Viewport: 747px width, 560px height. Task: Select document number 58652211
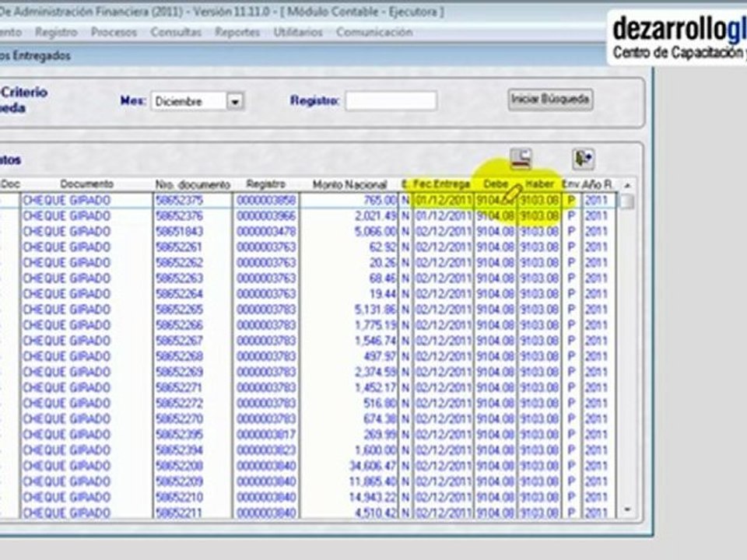[179, 513]
